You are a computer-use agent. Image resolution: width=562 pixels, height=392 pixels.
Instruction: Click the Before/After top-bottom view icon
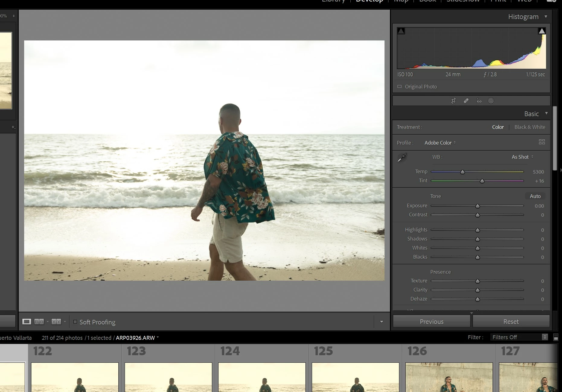(56, 322)
